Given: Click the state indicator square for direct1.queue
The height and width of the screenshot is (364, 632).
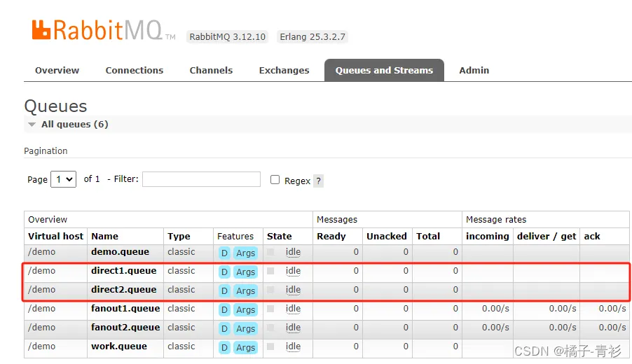Looking at the screenshot, I should [270, 271].
